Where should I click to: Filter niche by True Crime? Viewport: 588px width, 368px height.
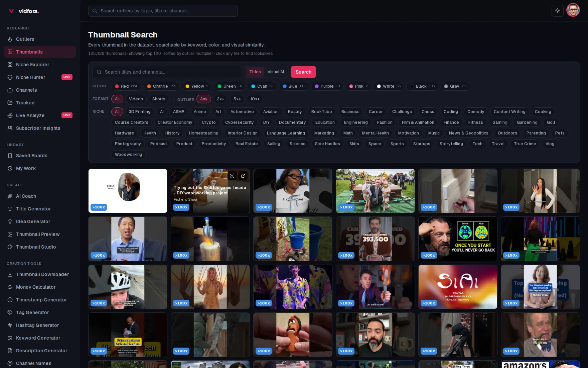525,144
